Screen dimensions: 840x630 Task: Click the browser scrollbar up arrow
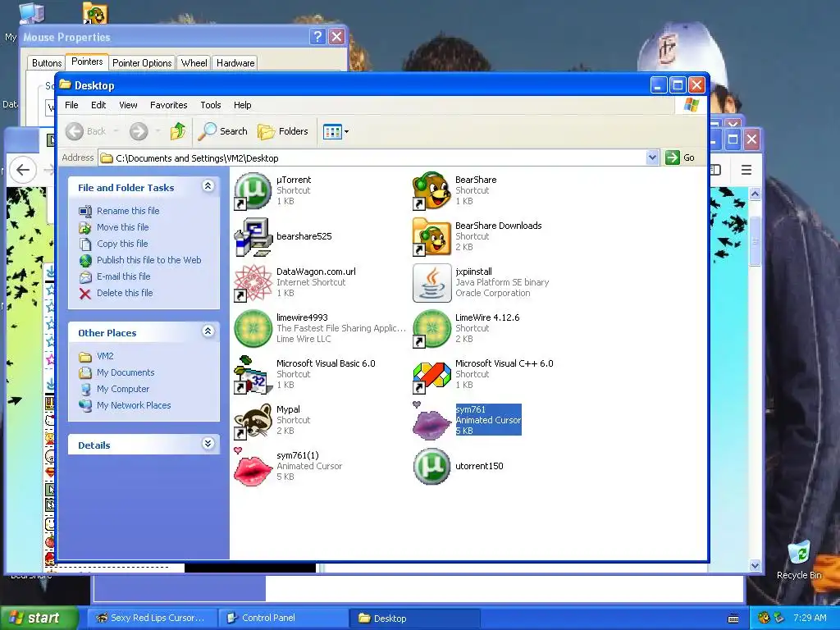pyautogui.click(x=755, y=194)
